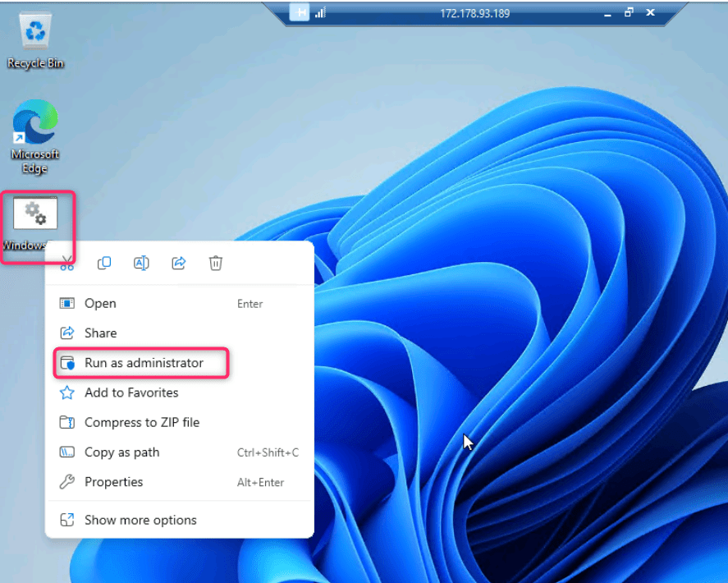The width and height of the screenshot is (728, 583).
Task: Choose Open from the context menu
Action: pos(100,303)
